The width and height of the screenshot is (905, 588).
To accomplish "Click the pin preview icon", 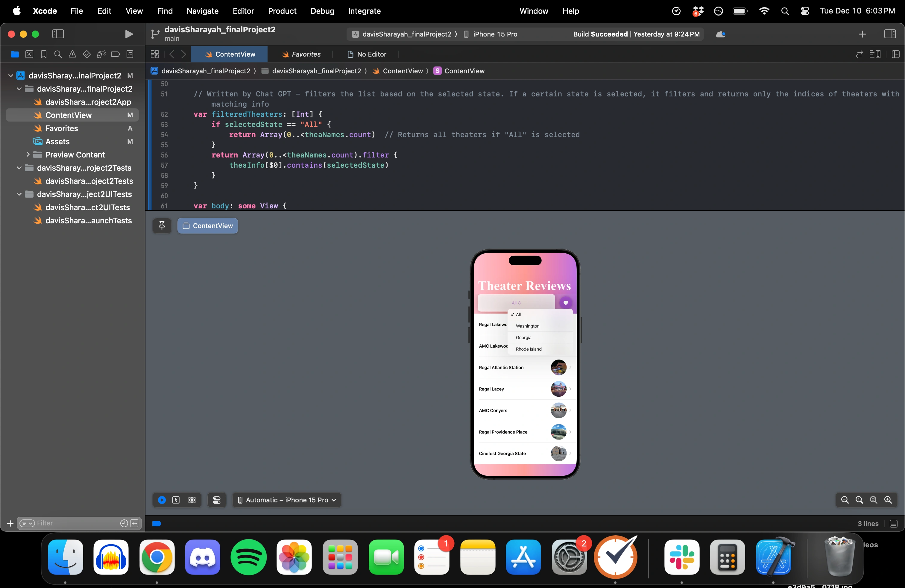I will [x=162, y=225].
